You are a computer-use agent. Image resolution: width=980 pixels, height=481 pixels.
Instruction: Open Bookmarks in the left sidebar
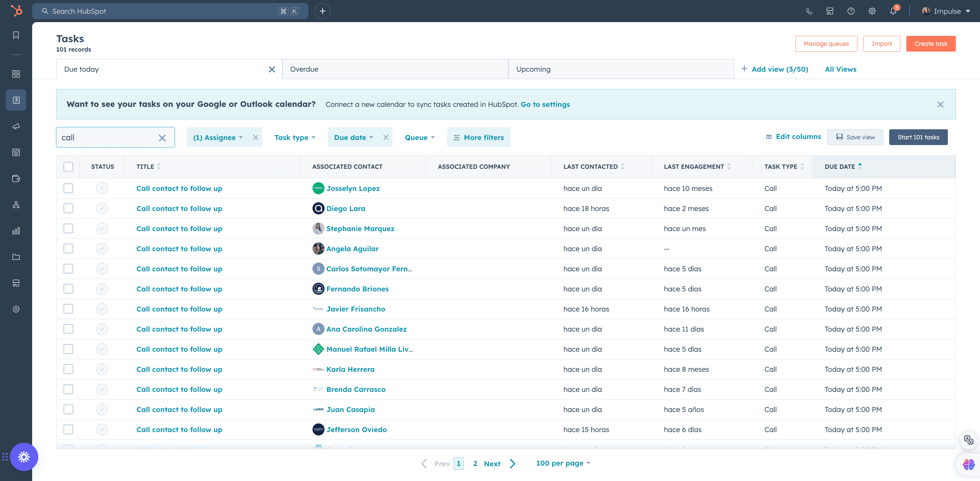point(16,35)
